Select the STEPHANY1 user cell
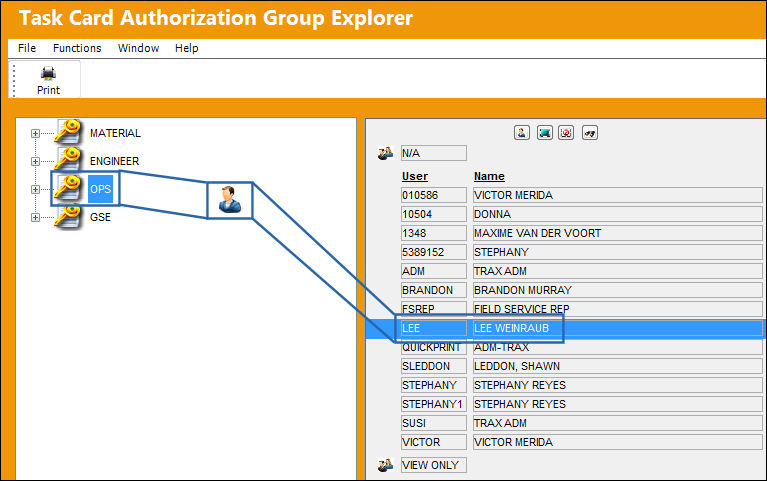Viewport: 767px width, 481px height. pyautogui.click(x=433, y=404)
